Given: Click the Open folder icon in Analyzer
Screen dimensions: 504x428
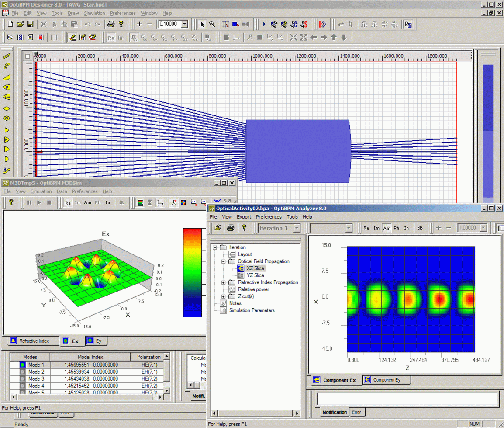Looking at the screenshot, I should 217,228.
